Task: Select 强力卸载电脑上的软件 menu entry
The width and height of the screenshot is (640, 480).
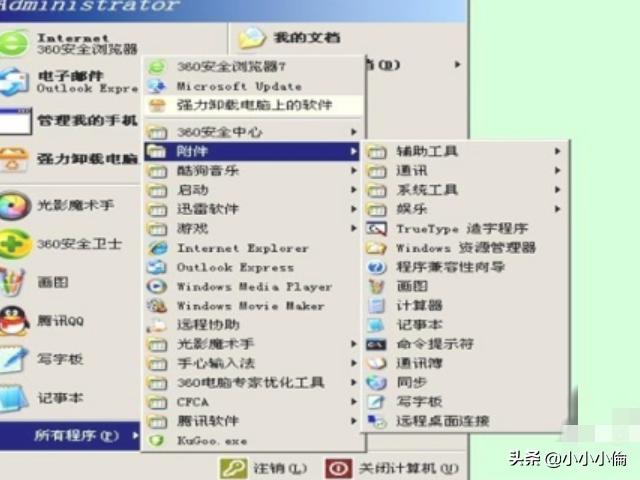Action: point(253,105)
